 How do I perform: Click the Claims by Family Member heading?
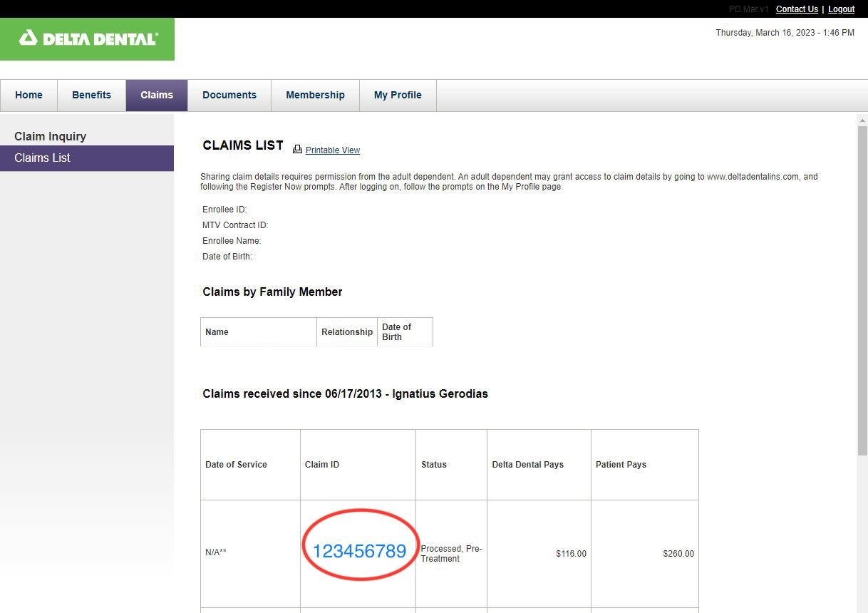[x=272, y=292]
